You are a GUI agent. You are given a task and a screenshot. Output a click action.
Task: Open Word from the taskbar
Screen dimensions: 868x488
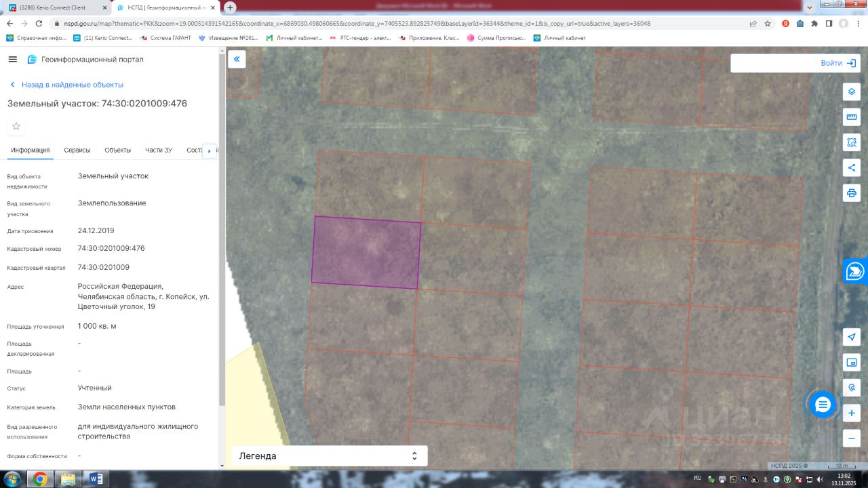tap(96, 479)
